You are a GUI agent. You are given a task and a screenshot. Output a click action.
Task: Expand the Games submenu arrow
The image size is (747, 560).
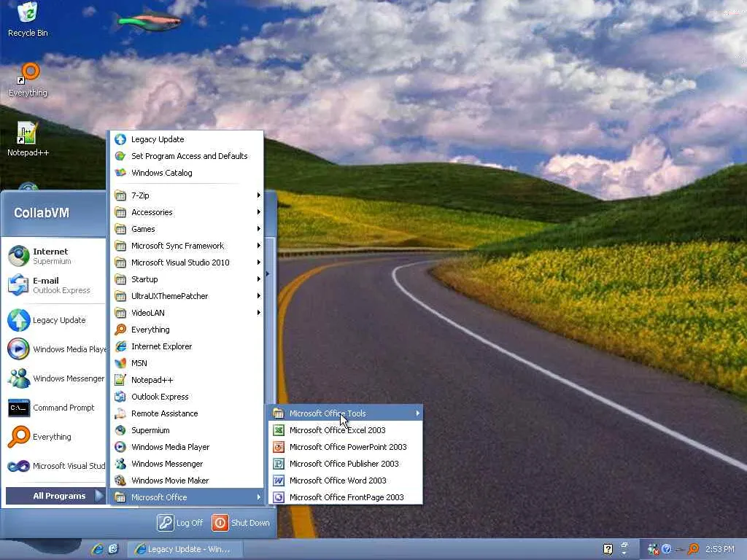point(259,228)
